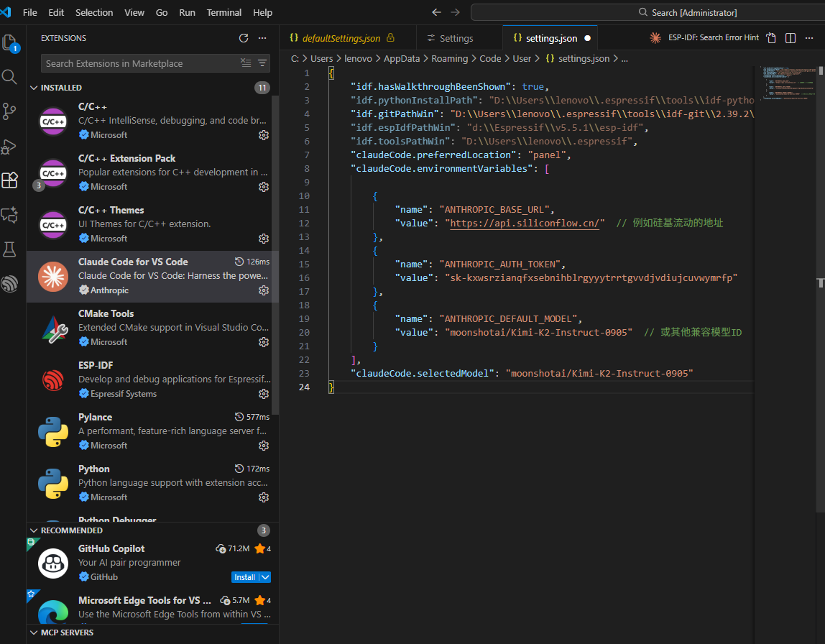
Task: Open manage gear for C/C++ Themes
Action: (x=264, y=239)
